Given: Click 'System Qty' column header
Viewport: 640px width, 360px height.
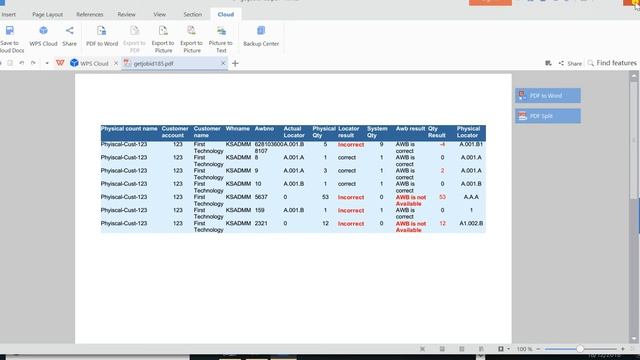Looking at the screenshot, I should pos(377,132).
